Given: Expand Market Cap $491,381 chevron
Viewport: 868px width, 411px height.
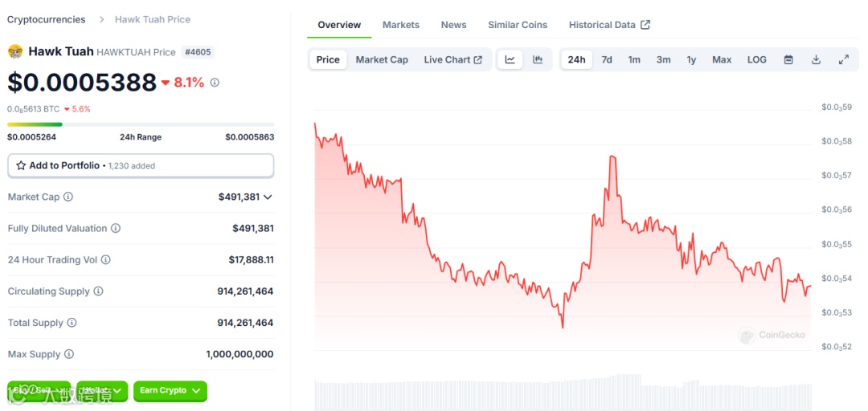Looking at the screenshot, I should click(268, 197).
